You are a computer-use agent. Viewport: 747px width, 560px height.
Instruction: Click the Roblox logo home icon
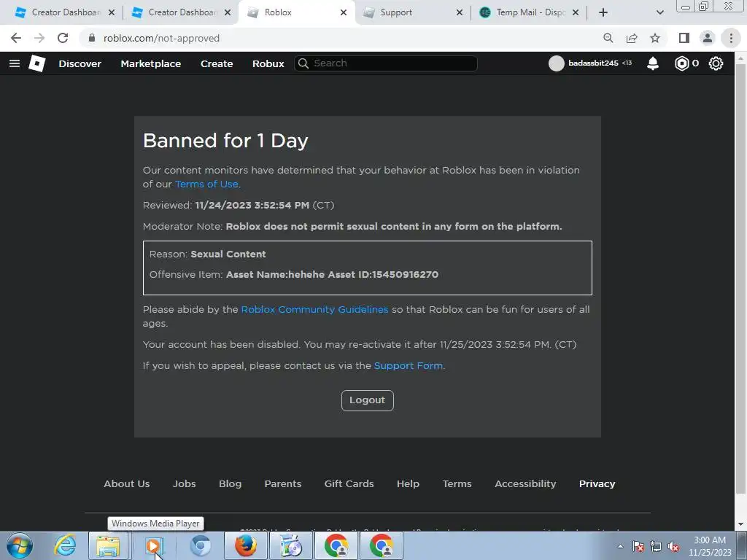(x=36, y=63)
